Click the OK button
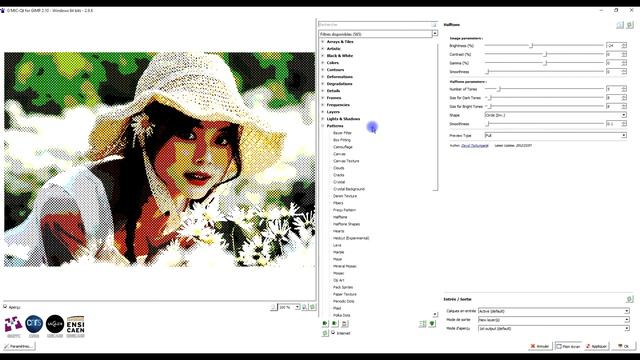The image size is (640, 360). [623, 346]
